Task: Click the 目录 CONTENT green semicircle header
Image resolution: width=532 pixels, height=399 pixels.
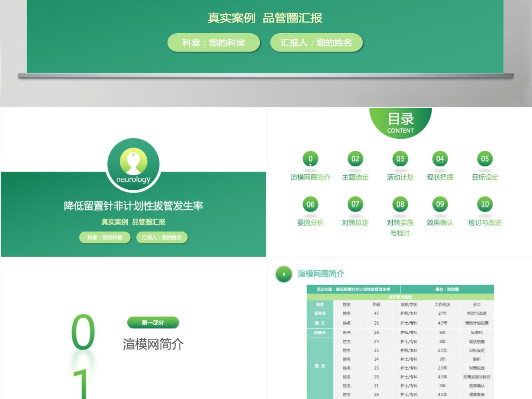Action: [x=400, y=123]
